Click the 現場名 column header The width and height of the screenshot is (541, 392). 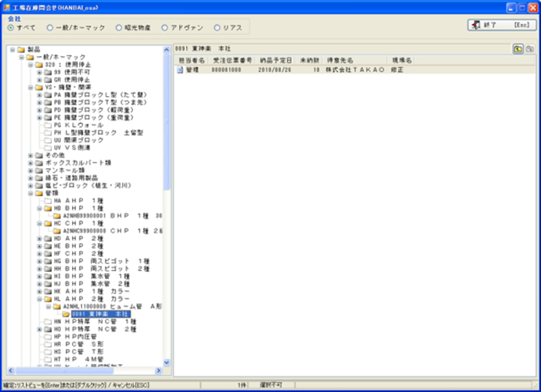coord(401,60)
